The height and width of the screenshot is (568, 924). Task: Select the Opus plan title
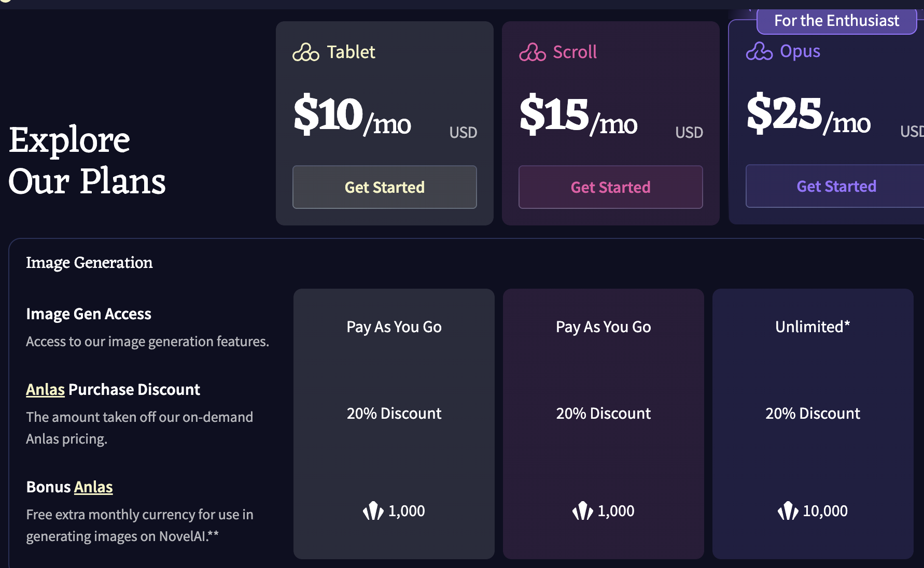pyautogui.click(x=800, y=51)
